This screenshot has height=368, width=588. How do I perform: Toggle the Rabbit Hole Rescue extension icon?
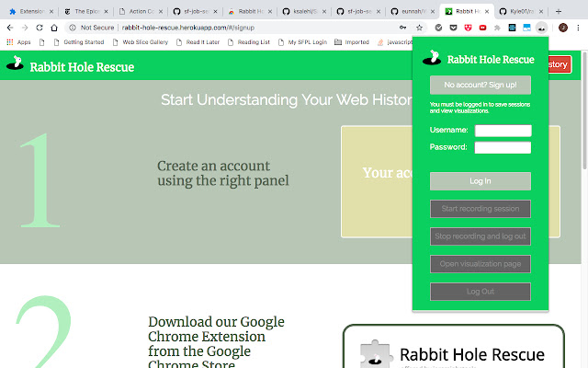point(541,28)
